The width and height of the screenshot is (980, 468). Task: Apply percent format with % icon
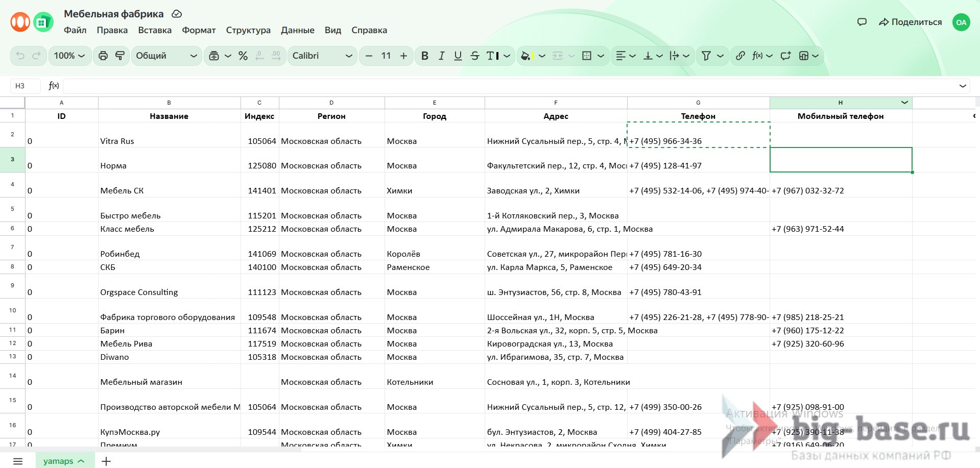(243, 56)
